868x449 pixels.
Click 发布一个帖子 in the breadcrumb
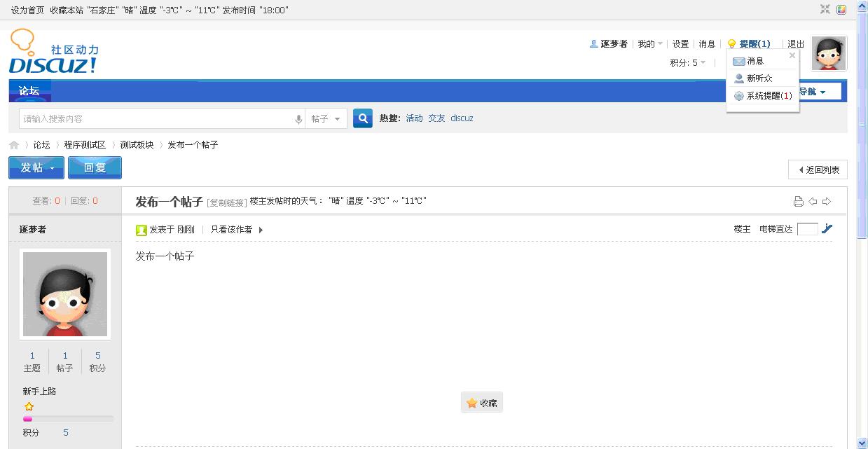coord(193,145)
